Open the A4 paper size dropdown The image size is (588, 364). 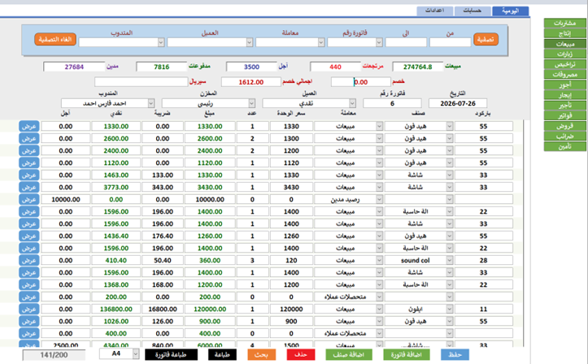point(135,354)
